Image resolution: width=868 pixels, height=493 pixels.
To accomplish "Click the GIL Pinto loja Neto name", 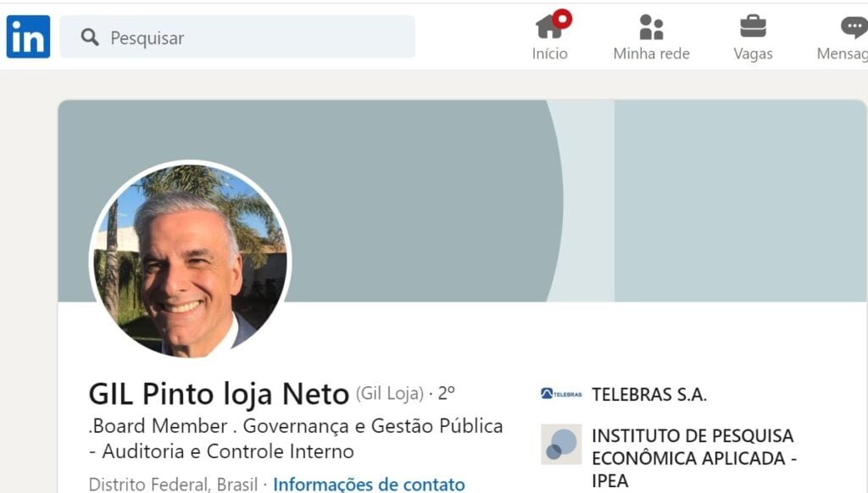I will click(x=219, y=394).
